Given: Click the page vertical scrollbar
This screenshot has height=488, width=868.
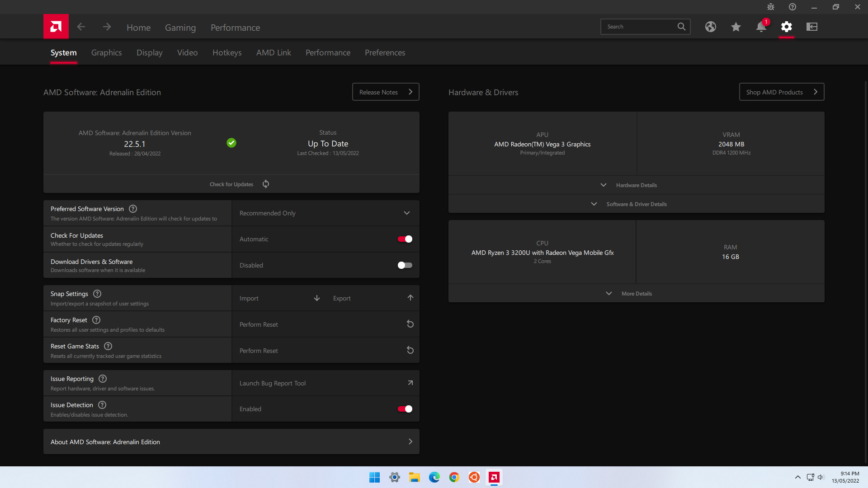Looking at the screenshot, I should tap(866, 271).
